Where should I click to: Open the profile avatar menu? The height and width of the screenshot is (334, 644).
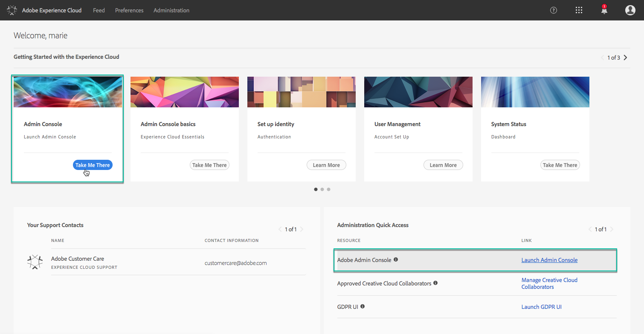pos(630,10)
